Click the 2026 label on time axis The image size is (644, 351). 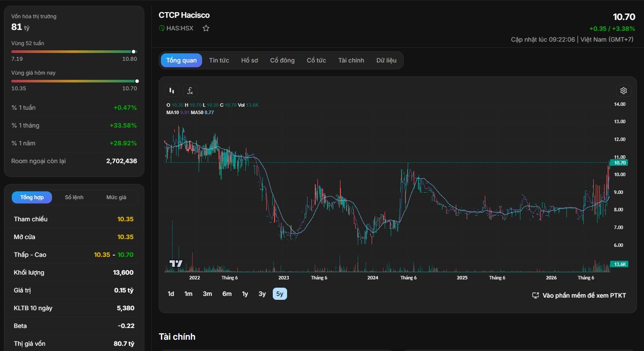pos(551,278)
